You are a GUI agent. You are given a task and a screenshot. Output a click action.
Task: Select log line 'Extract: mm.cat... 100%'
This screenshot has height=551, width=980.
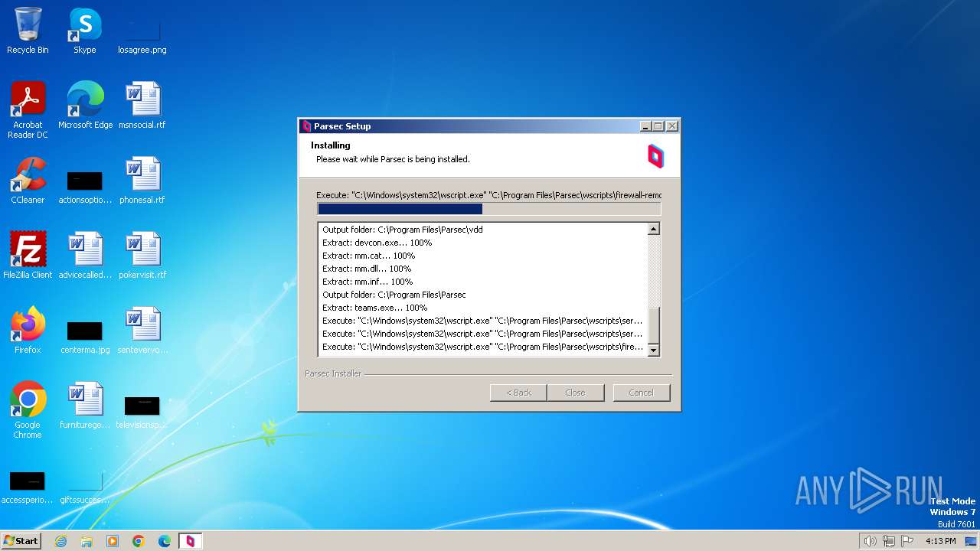[368, 256]
